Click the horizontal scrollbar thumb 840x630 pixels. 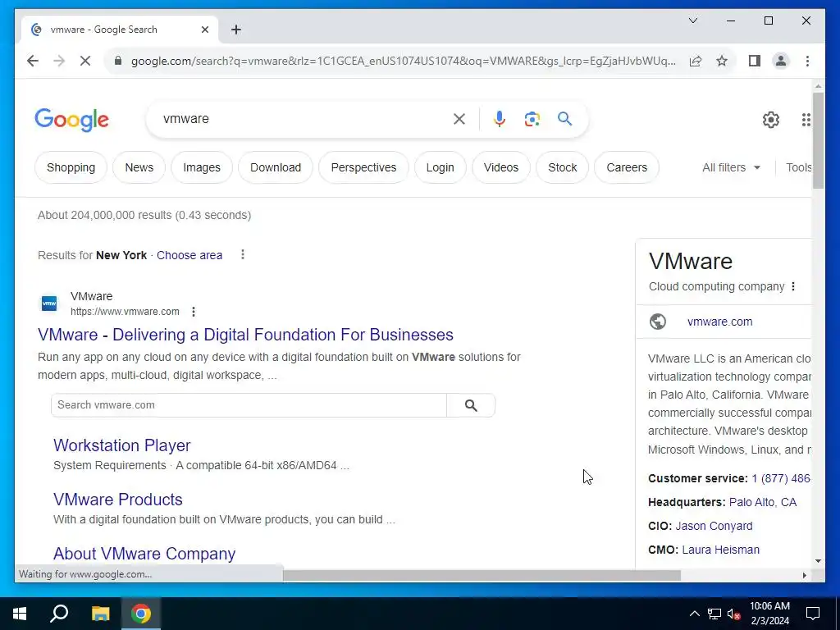point(482,575)
